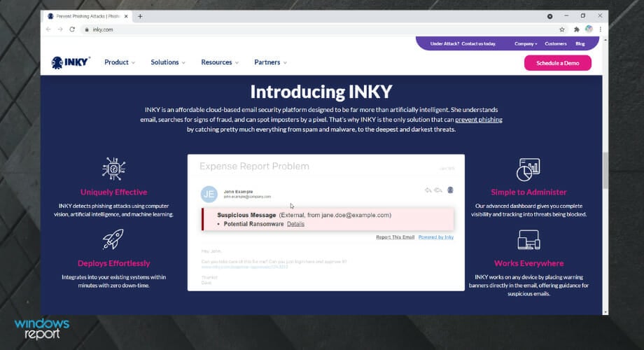Open the Blog link

(x=580, y=43)
